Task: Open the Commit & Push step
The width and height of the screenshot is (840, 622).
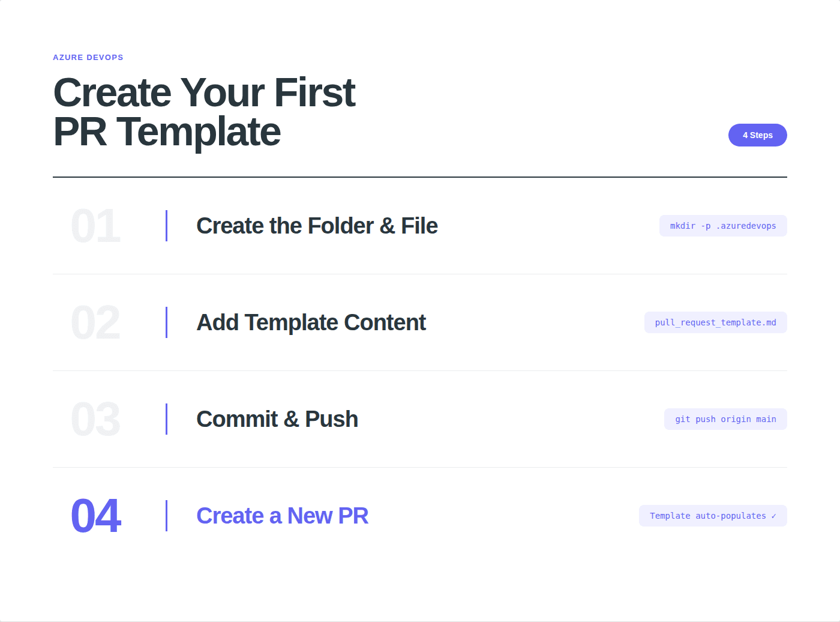Action: click(277, 419)
